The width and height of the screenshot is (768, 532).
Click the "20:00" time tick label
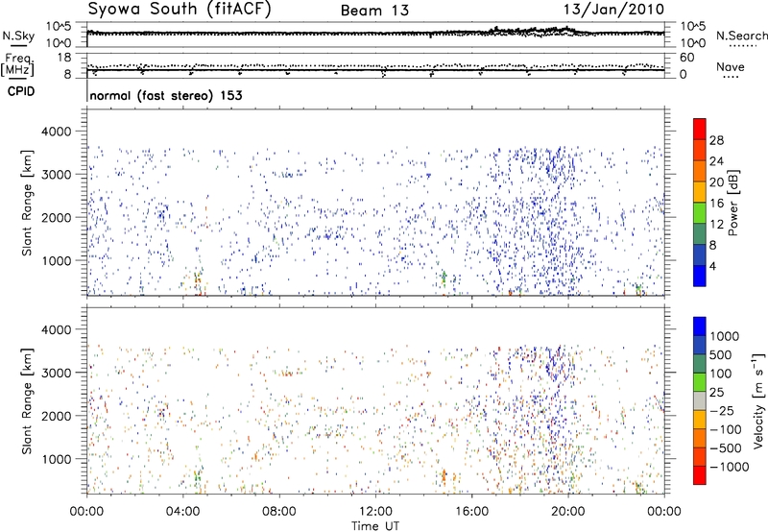[x=567, y=512]
